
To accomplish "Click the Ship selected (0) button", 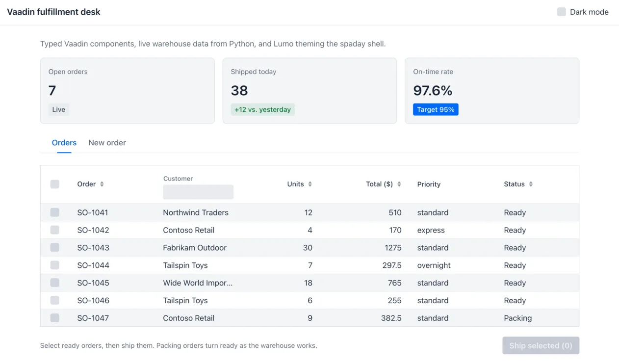I will point(541,345).
